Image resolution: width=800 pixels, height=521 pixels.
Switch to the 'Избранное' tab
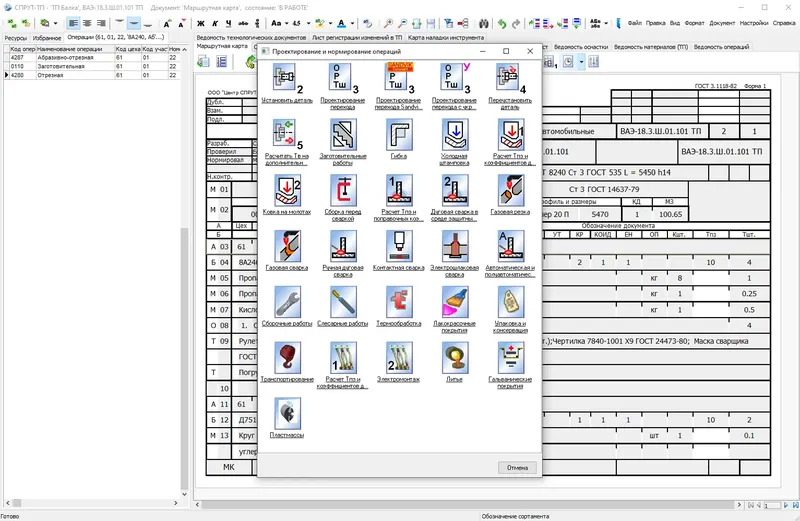(47, 38)
